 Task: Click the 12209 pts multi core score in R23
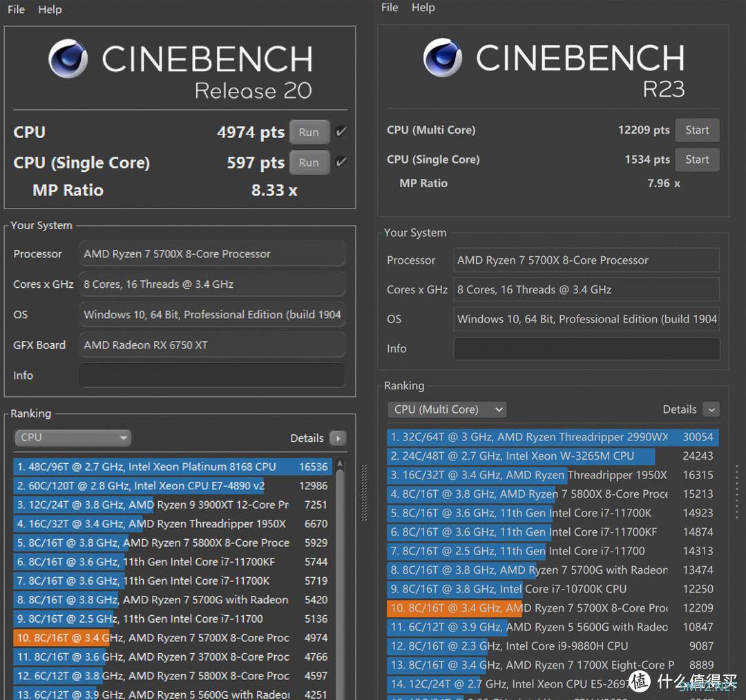pyautogui.click(x=644, y=130)
